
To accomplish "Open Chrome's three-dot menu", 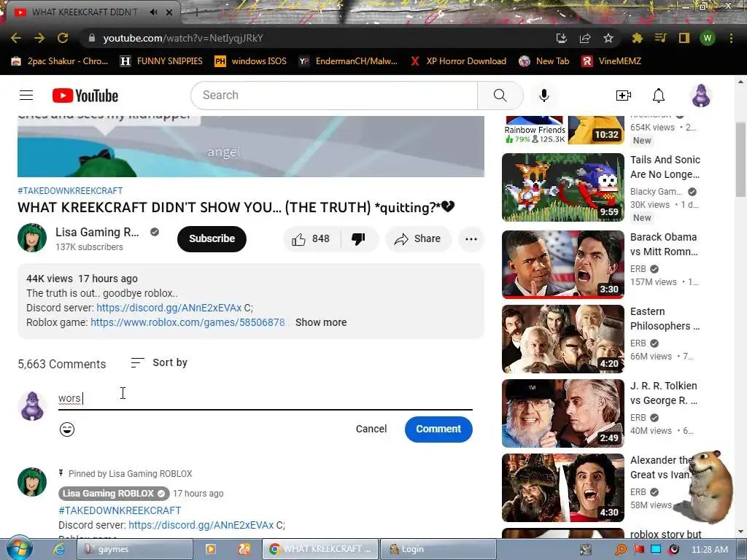I will click(x=731, y=38).
